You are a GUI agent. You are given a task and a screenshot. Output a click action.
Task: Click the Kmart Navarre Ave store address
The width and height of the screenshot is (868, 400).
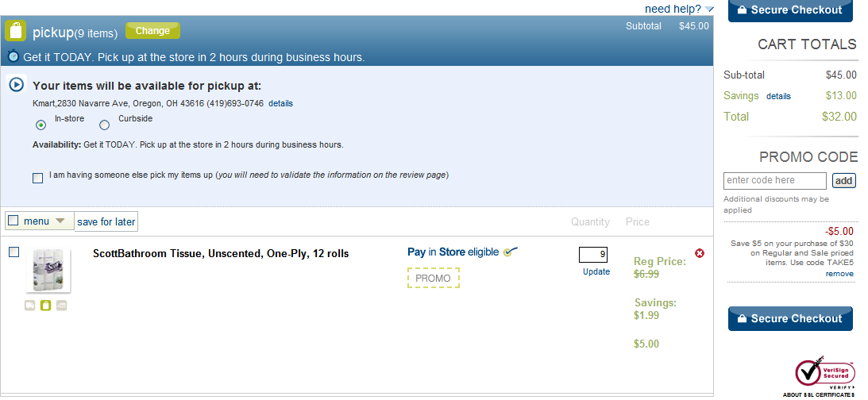(x=149, y=103)
